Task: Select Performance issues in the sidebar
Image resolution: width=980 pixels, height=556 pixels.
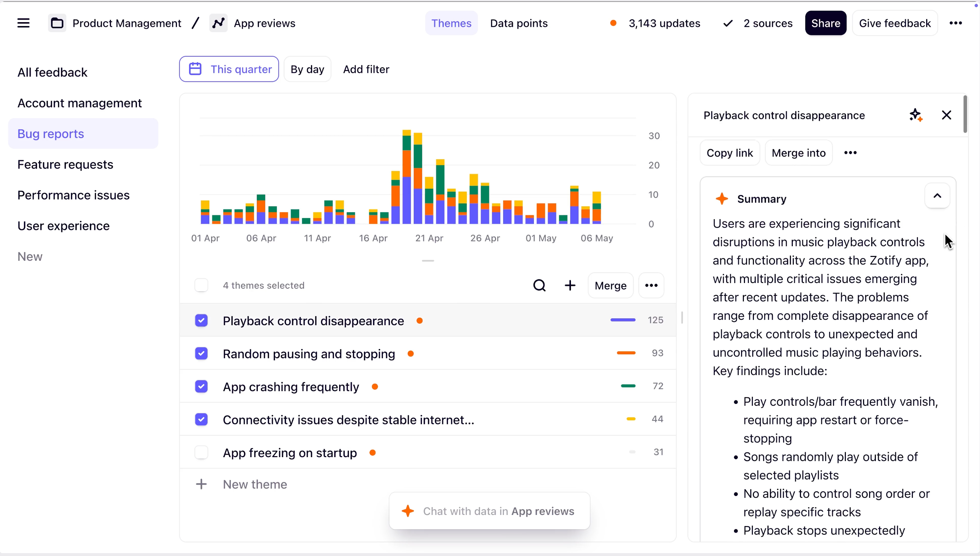Action: point(74,195)
